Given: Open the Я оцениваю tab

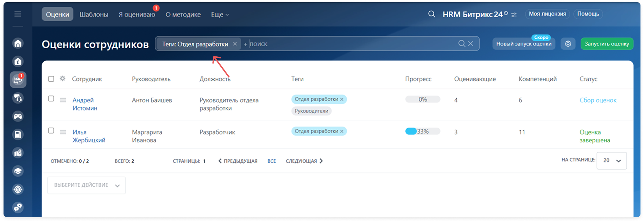Looking at the screenshot, I should (137, 14).
